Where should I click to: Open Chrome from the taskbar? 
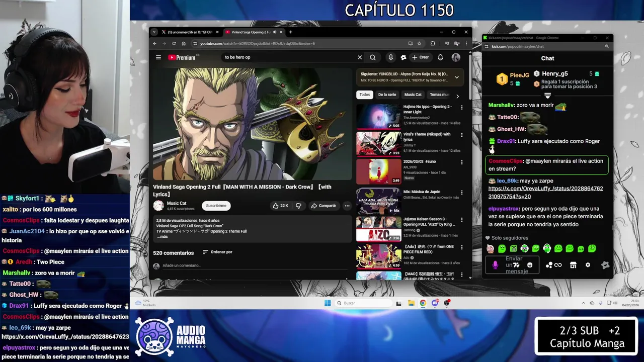point(423,303)
